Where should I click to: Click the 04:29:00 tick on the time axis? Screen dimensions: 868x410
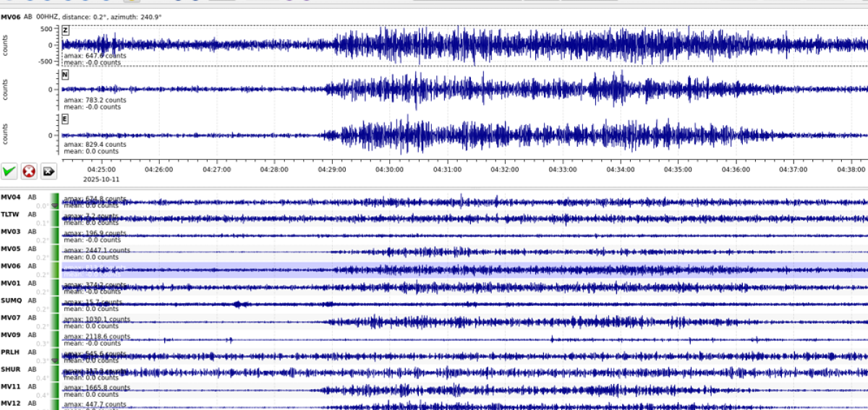pyautogui.click(x=331, y=169)
